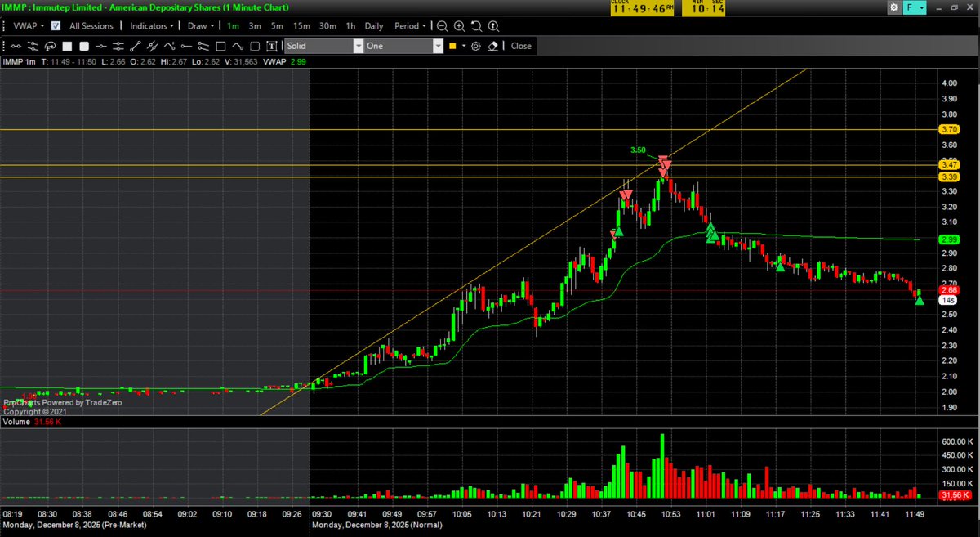The height and width of the screenshot is (537, 980).
Task: Click the 31.56 K volume axis label
Action: pos(955,495)
